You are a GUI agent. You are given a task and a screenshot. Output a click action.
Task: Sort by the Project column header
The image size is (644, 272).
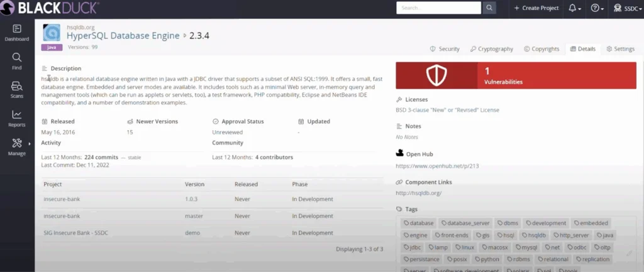point(53,184)
